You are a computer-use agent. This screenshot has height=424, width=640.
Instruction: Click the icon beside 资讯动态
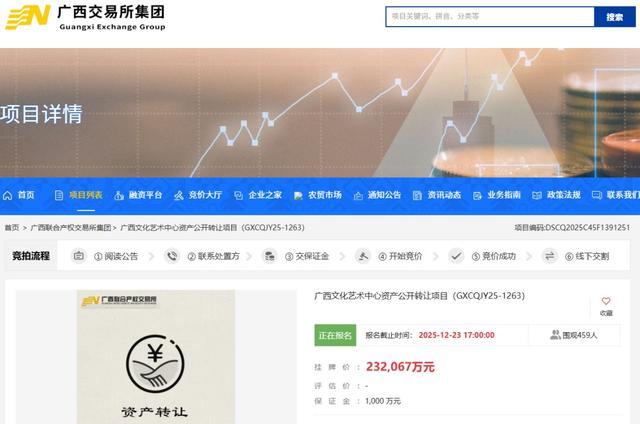click(417, 195)
